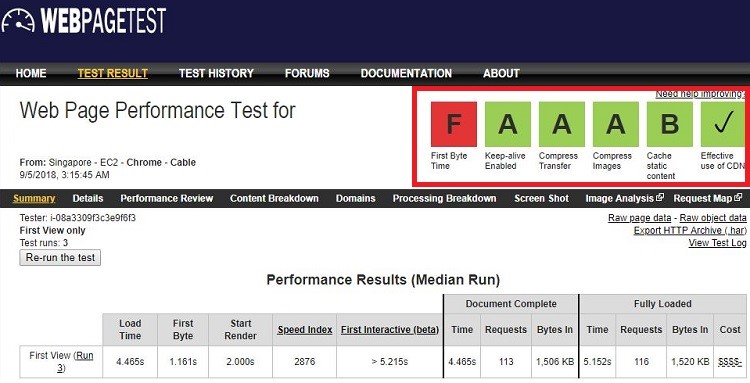Click the 2876 Speed Index value
The image size is (750, 383).
pos(305,362)
